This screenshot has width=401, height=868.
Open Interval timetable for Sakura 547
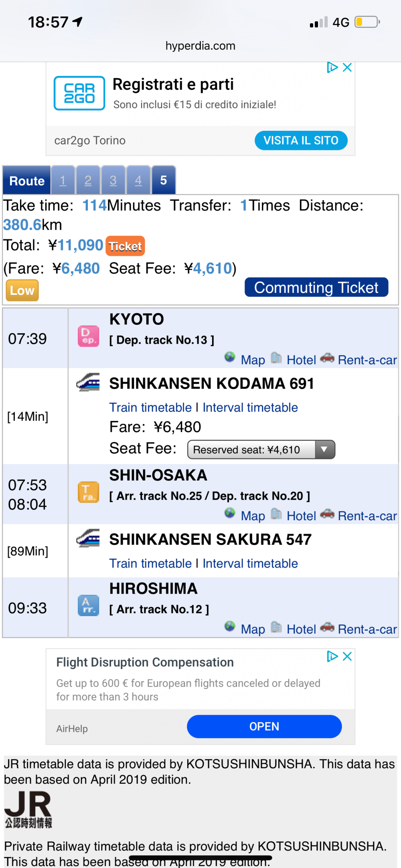pyautogui.click(x=250, y=564)
